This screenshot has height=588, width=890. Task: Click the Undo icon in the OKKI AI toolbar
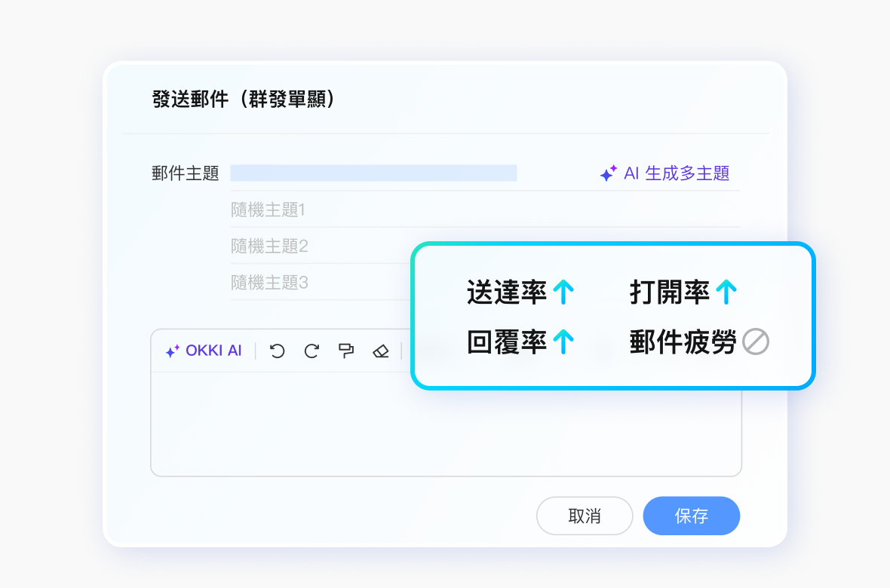[276, 351]
